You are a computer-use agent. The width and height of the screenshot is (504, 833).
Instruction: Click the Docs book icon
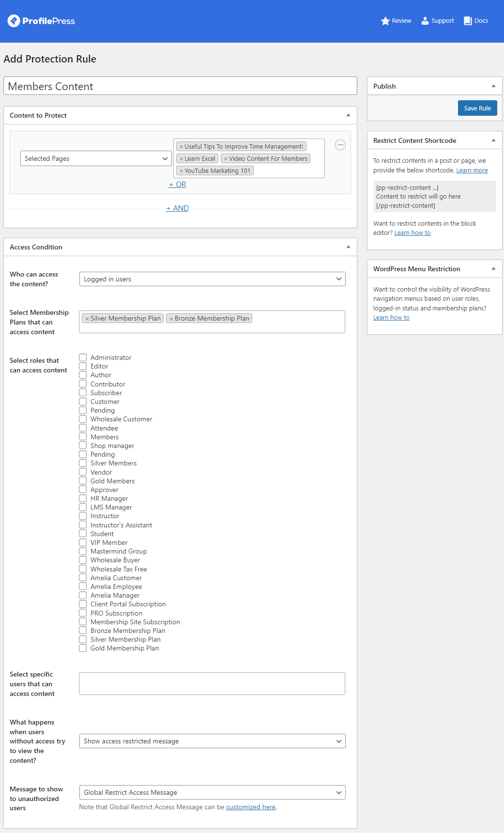tap(468, 21)
